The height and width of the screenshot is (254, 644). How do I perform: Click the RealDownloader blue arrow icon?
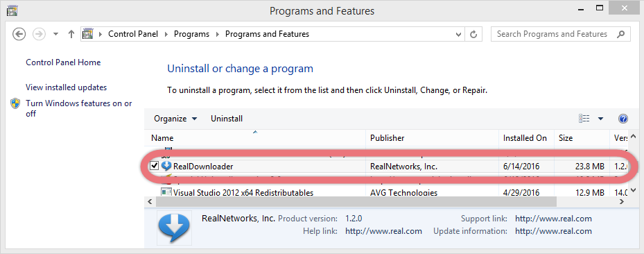(166, 166)
